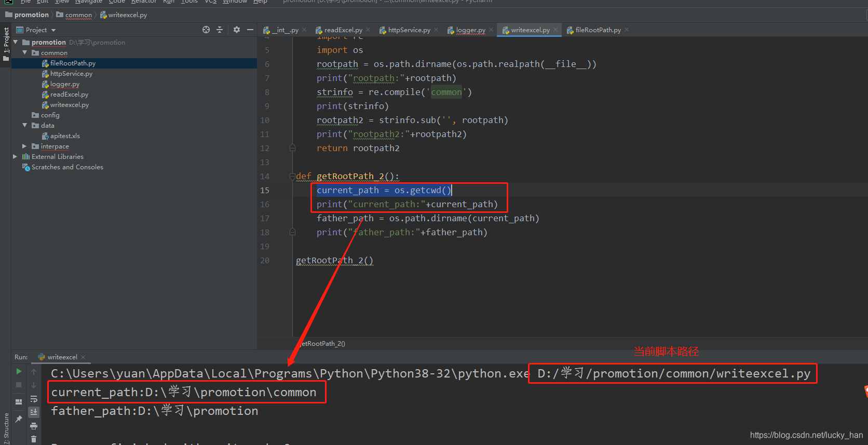Close the writeexcel Run tab
Image resolution: width=868 pixels, height=445 pixels.
83,357
